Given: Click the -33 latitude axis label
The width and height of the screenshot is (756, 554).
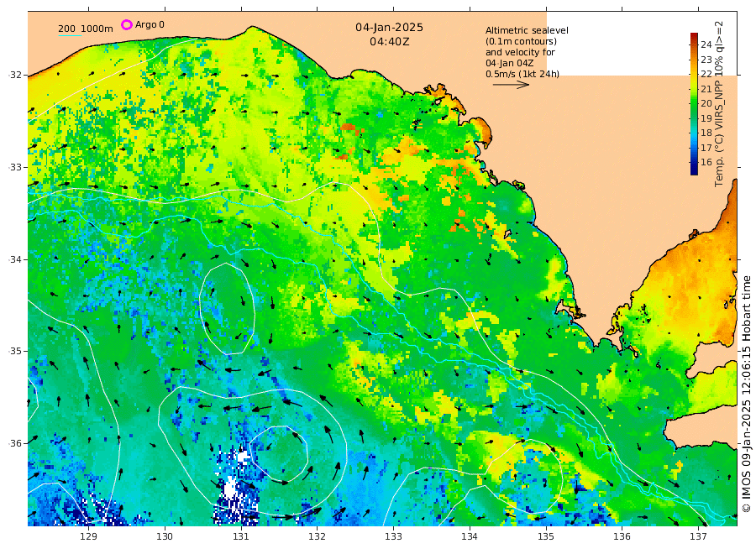Looking at the screenshot, I should 15,167.
